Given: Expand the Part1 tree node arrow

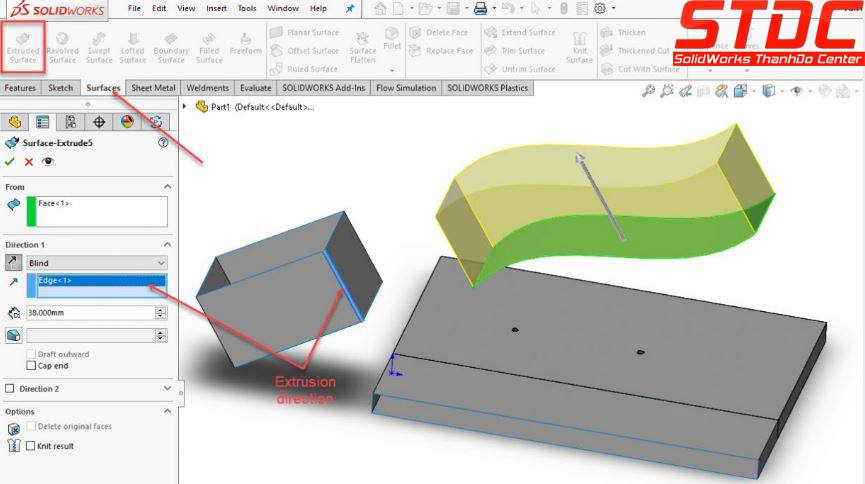Looking at the screenshot, I should [x=185, y=107].
